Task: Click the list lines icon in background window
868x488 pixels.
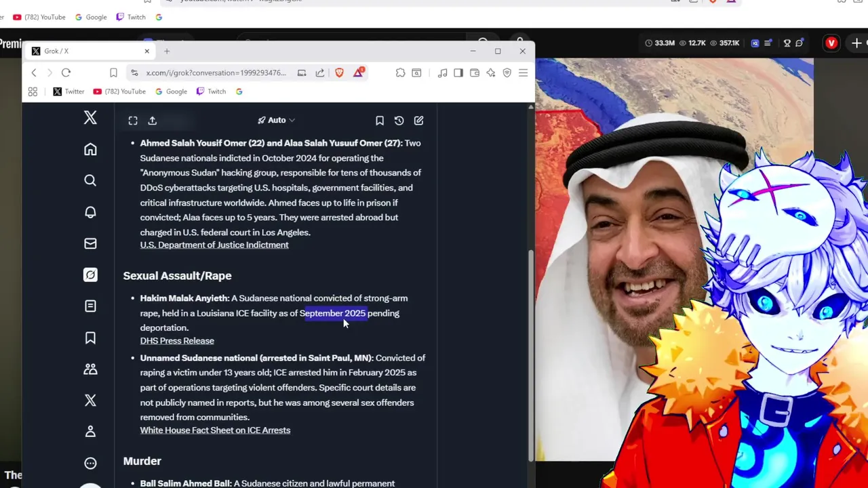Action: tap(768, 43)
